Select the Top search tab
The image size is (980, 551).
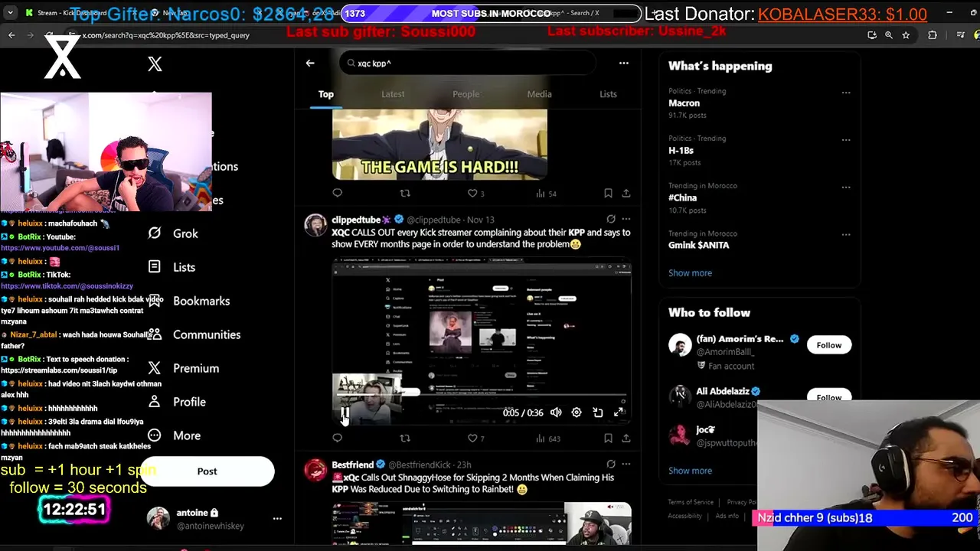[326, 94]
